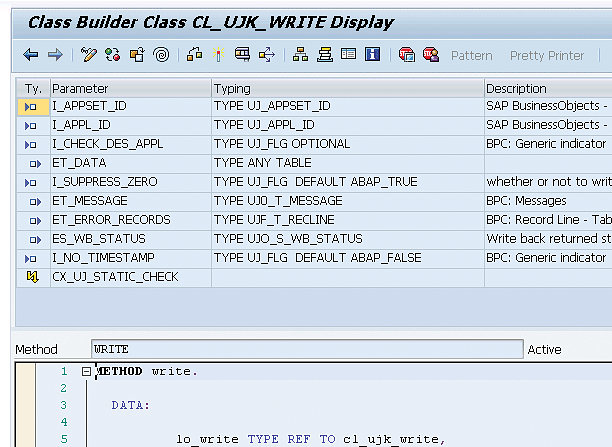Click the Method name field WRITE
The height and width of the screenshot is (447, 612).
click(307, 349)
